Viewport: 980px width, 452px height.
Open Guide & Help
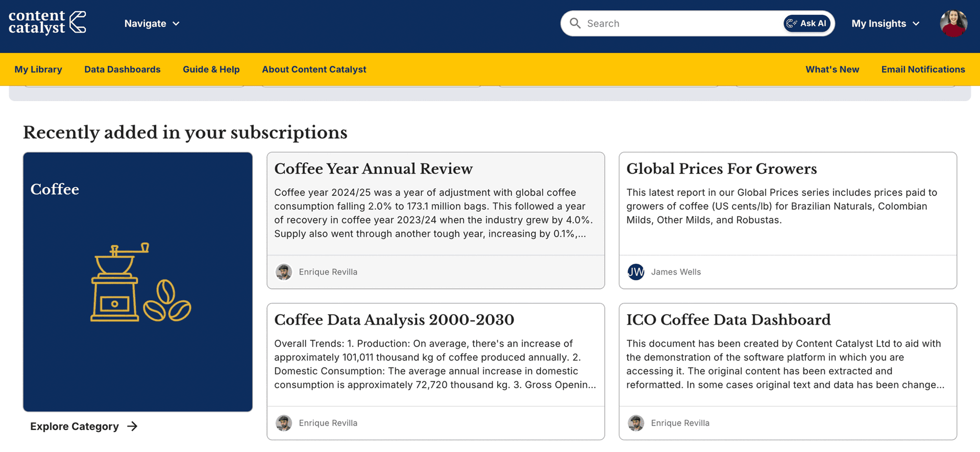pyautogui.click(x=211, y=69)
